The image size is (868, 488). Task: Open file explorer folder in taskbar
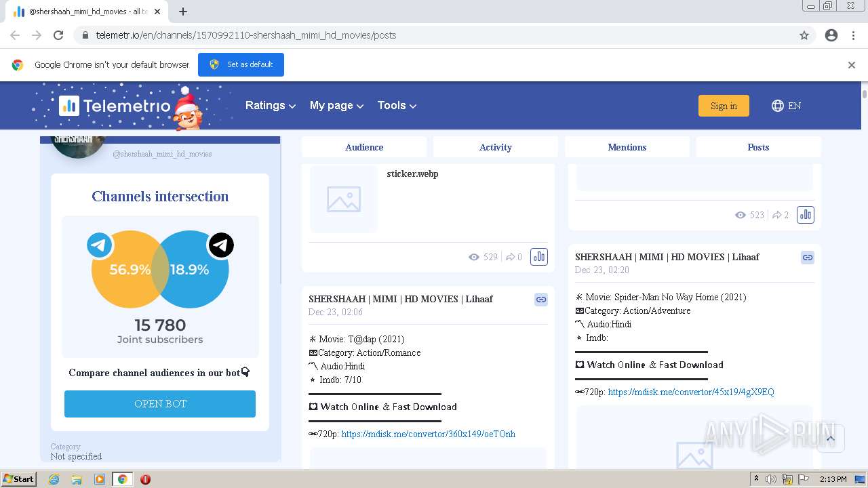pos(77,479)
